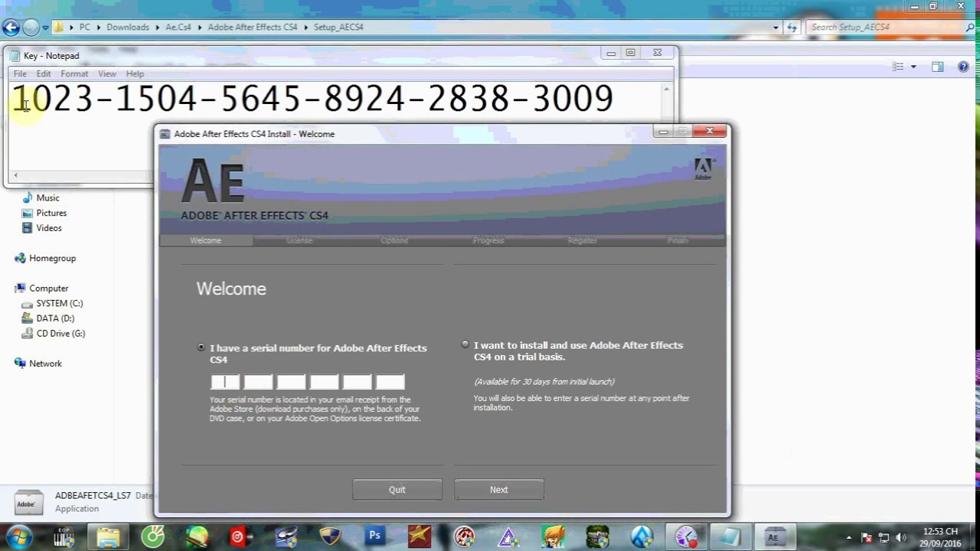Click Notepad horizontal scroll left arrow
This screenshot has width=980, height=551.
15,176
